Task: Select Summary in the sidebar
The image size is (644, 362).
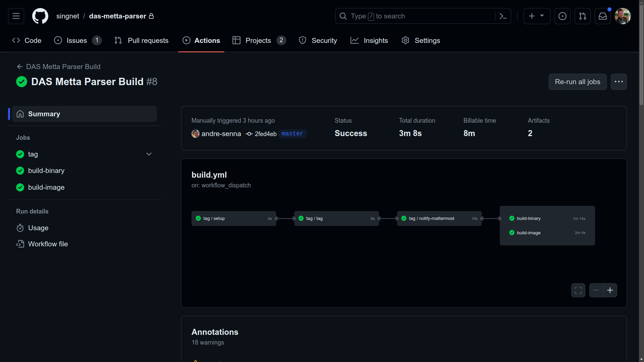Action: tap(85, 114)
